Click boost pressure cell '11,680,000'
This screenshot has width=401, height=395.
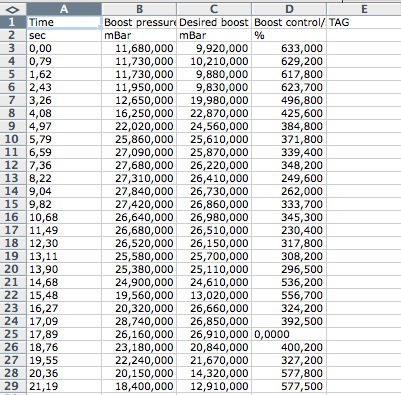pos(139,48)
